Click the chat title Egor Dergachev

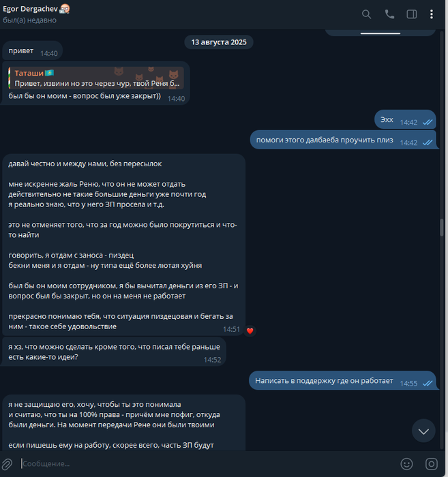pos(30,9)
